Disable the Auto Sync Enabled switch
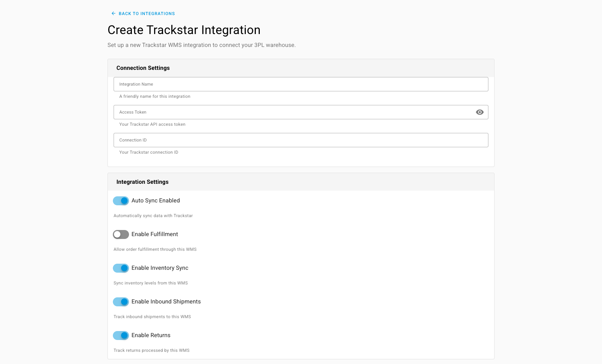Image resolution: width=602 pixels, height=364 pixels. pos(121,201)
